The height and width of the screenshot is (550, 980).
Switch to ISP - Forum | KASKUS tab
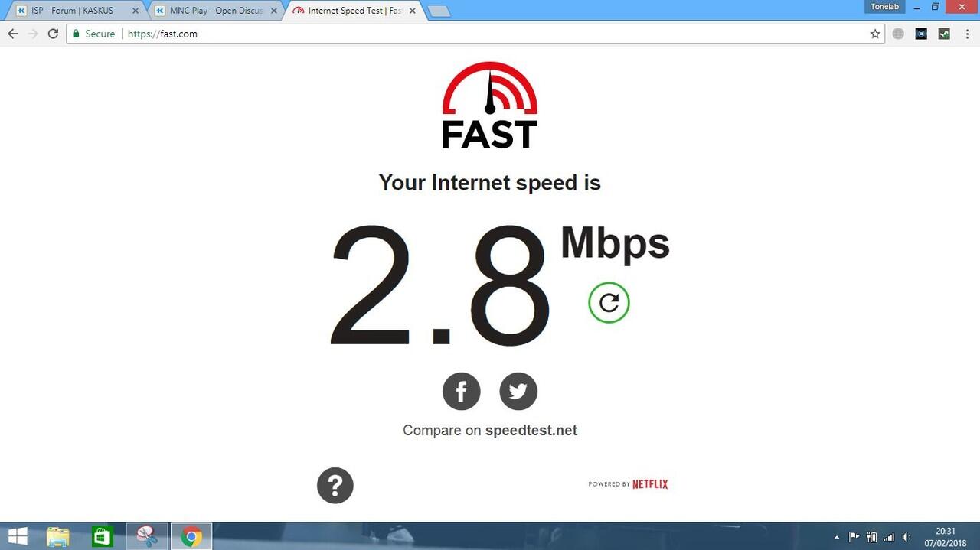click(73, 11)
